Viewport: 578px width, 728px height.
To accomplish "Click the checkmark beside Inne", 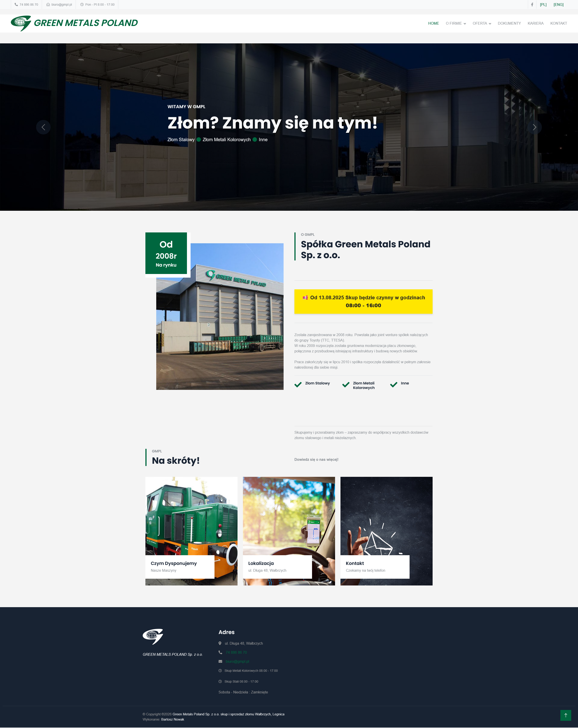I will tap(394, 385).
